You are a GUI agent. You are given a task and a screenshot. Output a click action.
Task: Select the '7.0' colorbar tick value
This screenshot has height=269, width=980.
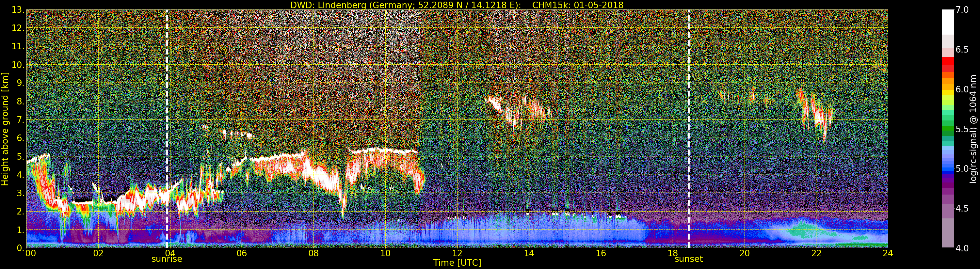click(962, 10)
